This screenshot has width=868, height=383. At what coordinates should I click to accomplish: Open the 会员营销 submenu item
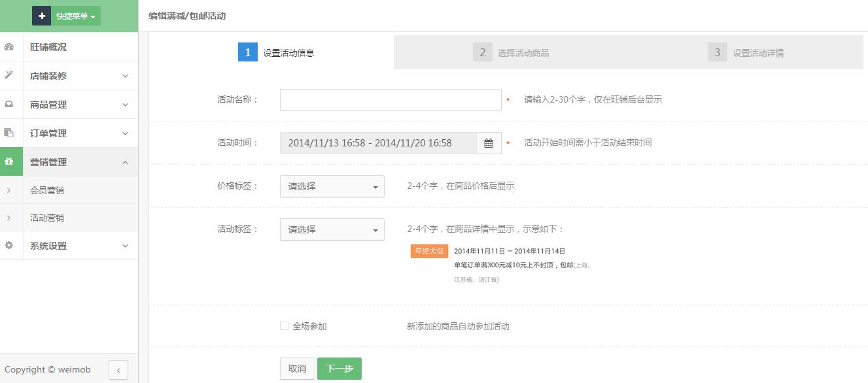click(47, 190)
